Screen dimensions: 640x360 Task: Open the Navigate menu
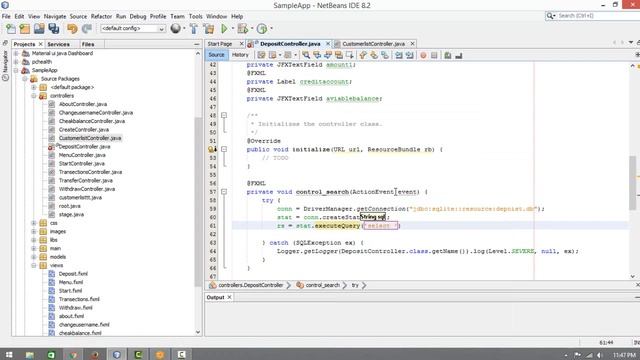[55, 16]
